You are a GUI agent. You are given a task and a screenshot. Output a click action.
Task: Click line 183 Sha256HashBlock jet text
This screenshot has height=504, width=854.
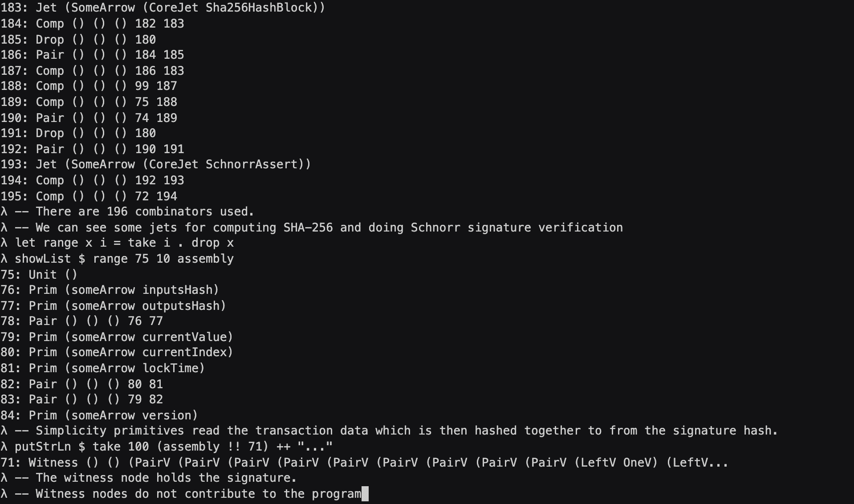pos(163,8)
